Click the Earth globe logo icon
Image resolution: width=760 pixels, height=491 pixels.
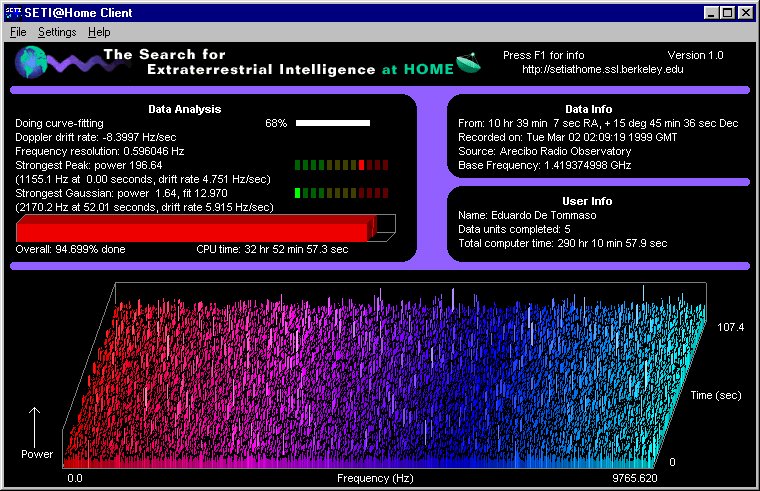[x=31, y=62]
